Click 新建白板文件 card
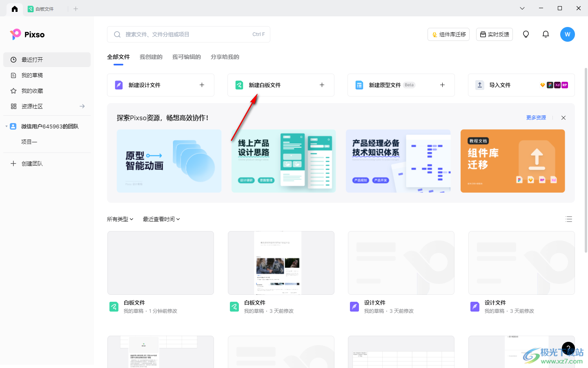This screenshot has width=588, height=368. [x=281, y=85]
